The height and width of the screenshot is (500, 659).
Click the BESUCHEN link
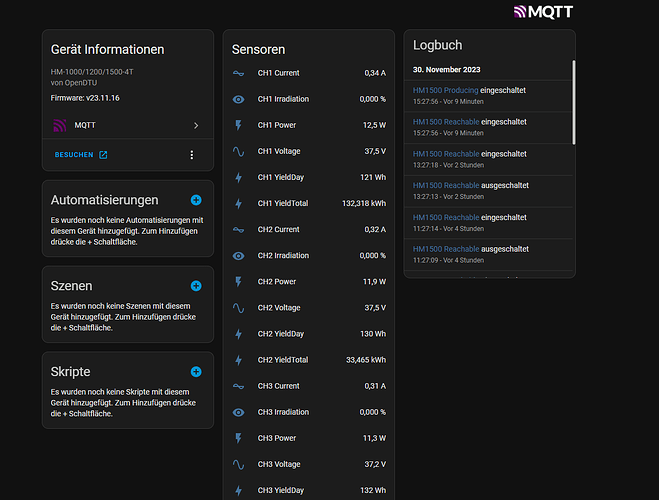click(x=74, y=155)
